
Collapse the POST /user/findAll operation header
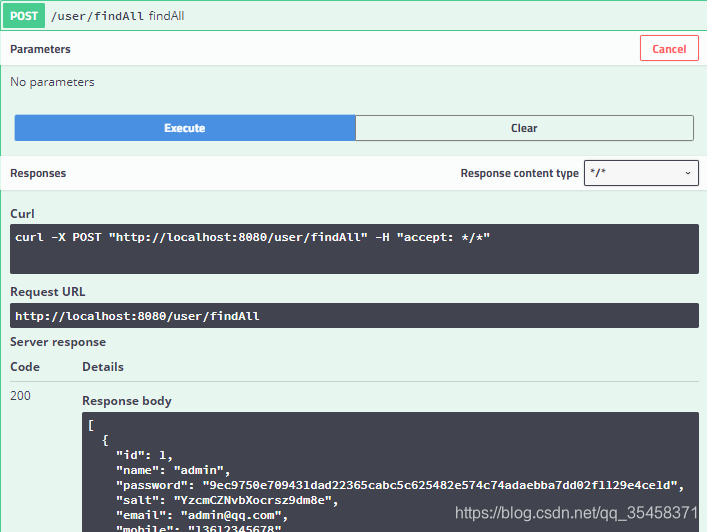coord(354,16)
